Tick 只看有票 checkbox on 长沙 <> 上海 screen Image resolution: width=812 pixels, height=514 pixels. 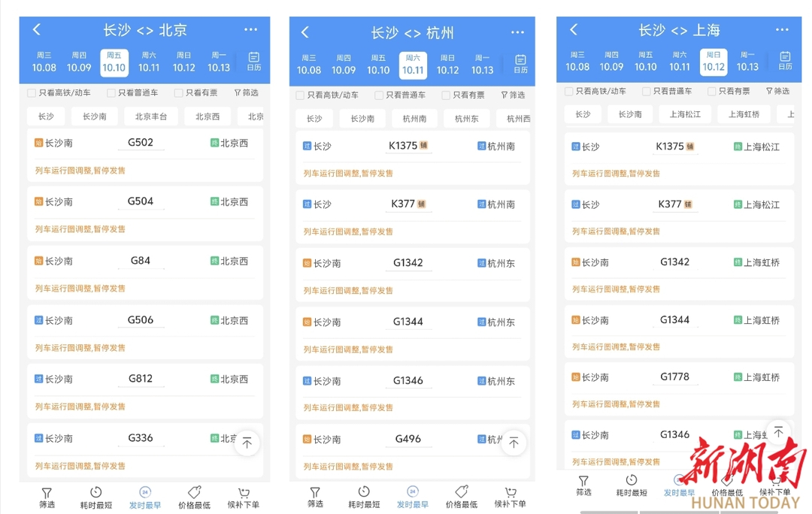coord(711,92)
